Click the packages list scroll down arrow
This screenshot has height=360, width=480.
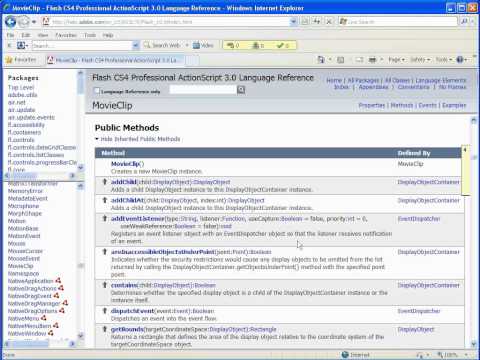pos(80,167)
